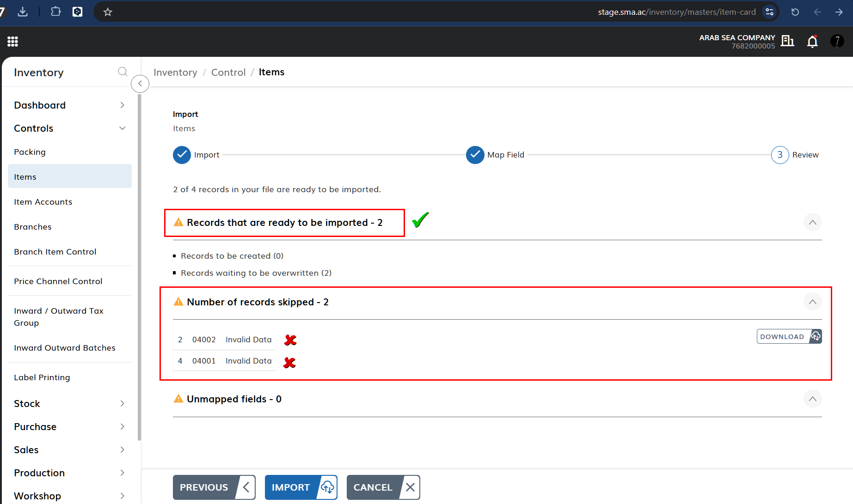The height and width of the screenshot is (504, 853).
Task: Click warning icon beside Number of records skipped
Action: pos(178,302)
